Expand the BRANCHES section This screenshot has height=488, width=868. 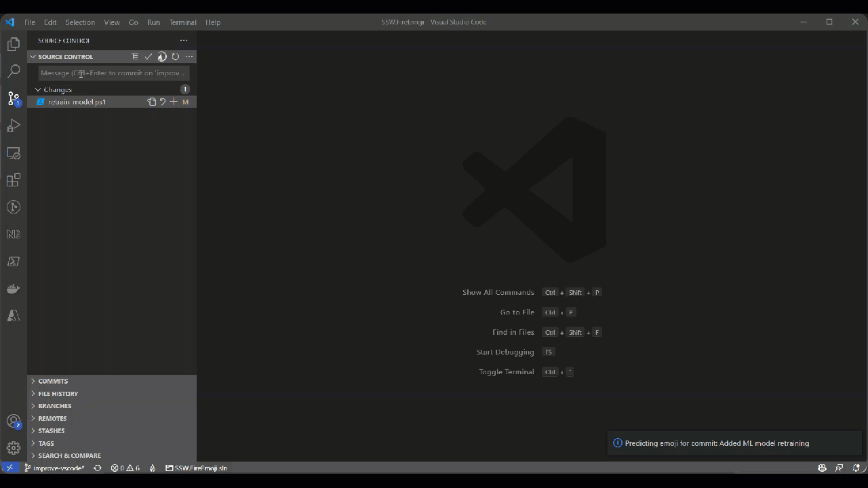pos(112,406)
